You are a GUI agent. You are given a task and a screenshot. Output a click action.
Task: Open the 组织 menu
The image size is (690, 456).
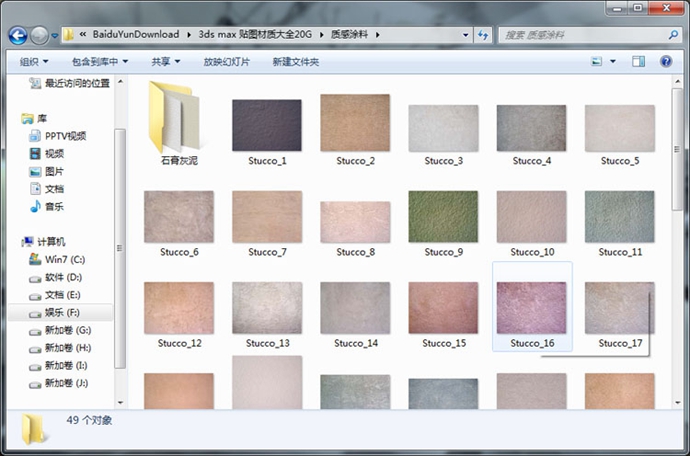click(x=33, y=62)
